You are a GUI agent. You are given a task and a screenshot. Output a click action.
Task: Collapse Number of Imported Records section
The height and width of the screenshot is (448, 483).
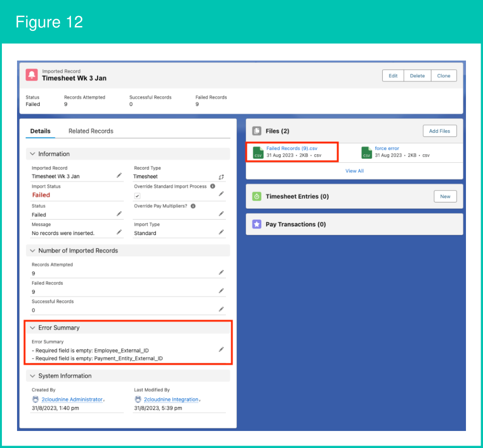point(32,251)
